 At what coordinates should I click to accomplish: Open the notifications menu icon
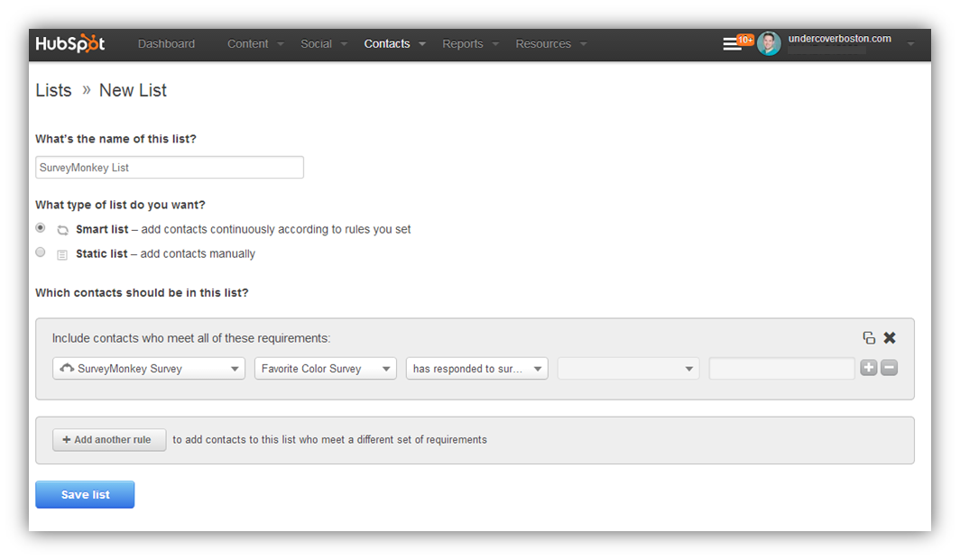[x=731, y=45]
